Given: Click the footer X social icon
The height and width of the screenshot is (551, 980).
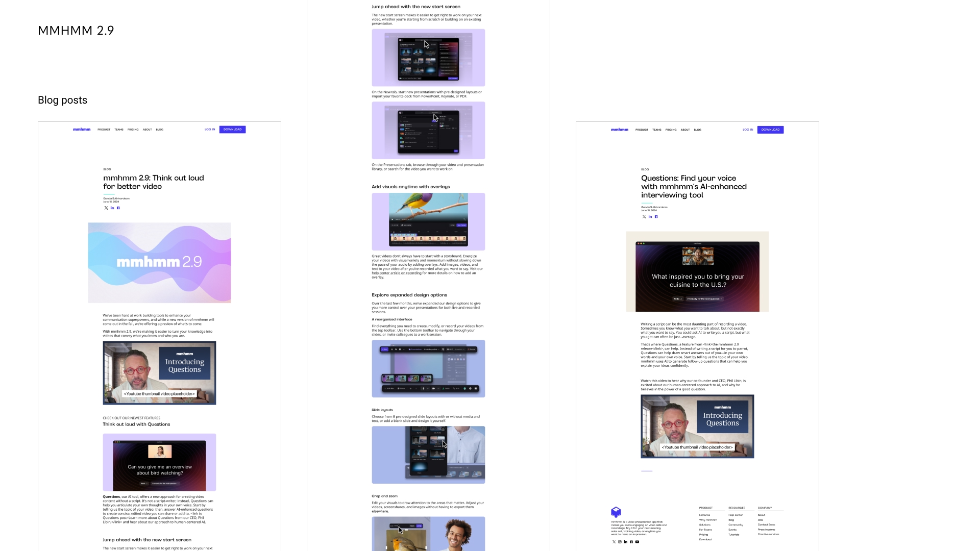Looking at the screenshot, I should [614, 542].
